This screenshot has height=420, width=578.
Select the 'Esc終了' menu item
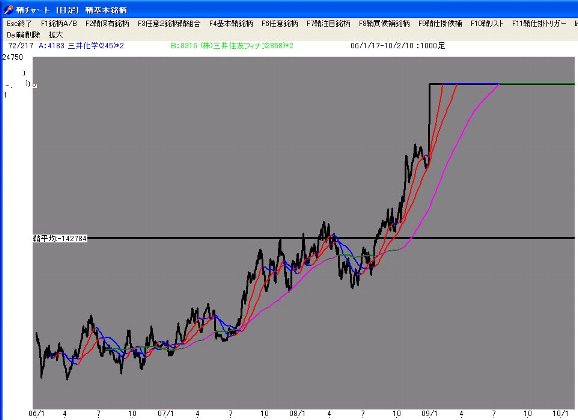point(19,24)
